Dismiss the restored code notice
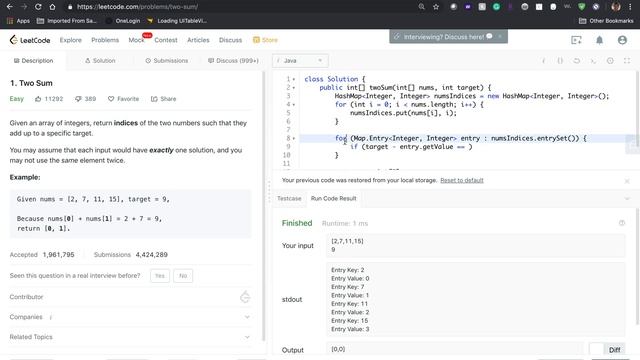The height and width of the screenshot is (360, 640). click(627, 181)
